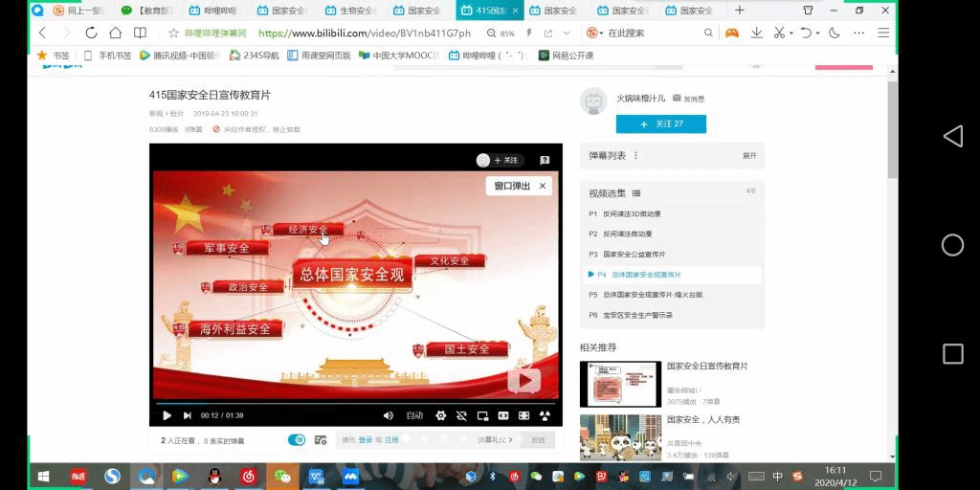
Task: Send message via 发消息 link
Action: [x=689, y=99]
